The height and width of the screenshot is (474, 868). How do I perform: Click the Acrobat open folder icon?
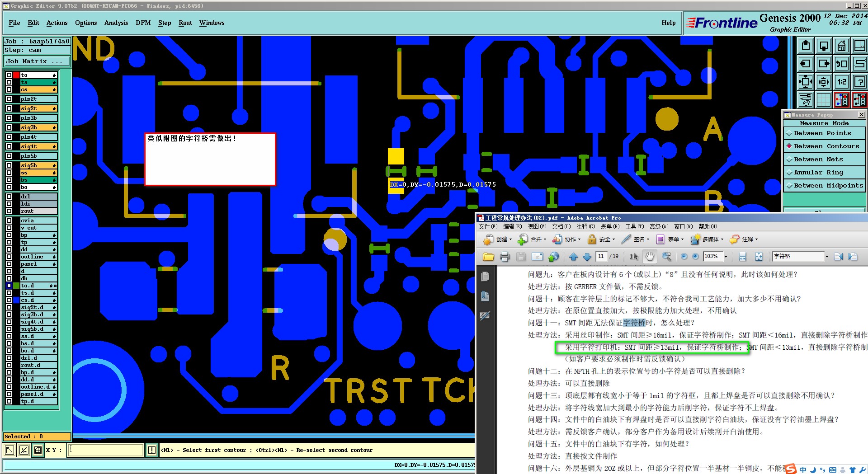[488, 257]
